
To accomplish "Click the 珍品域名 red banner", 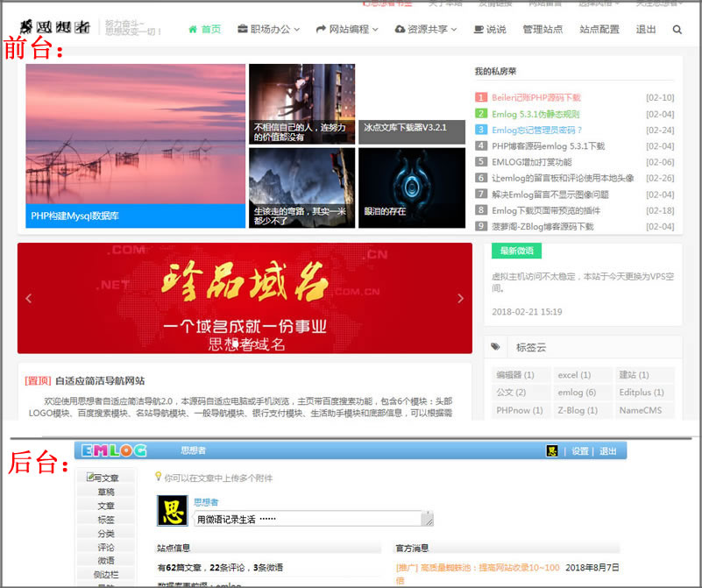I will pyautogui.click(x=245, y=298).
